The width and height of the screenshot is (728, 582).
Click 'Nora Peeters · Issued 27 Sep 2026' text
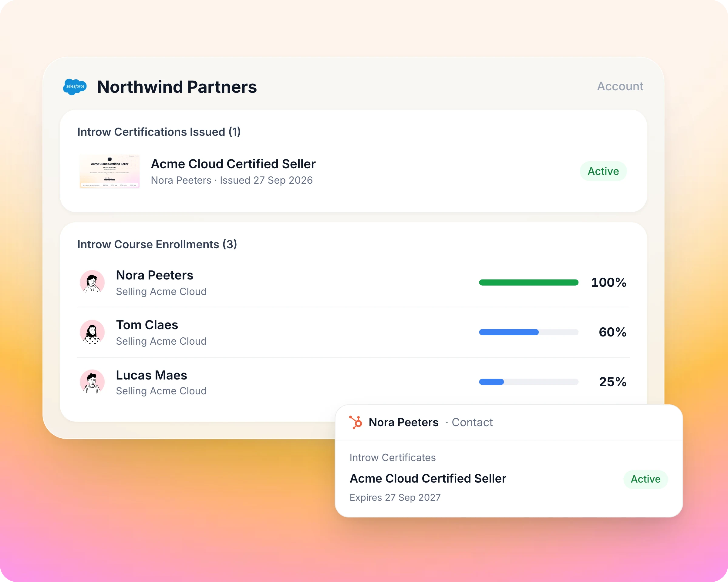coord(232,180)
